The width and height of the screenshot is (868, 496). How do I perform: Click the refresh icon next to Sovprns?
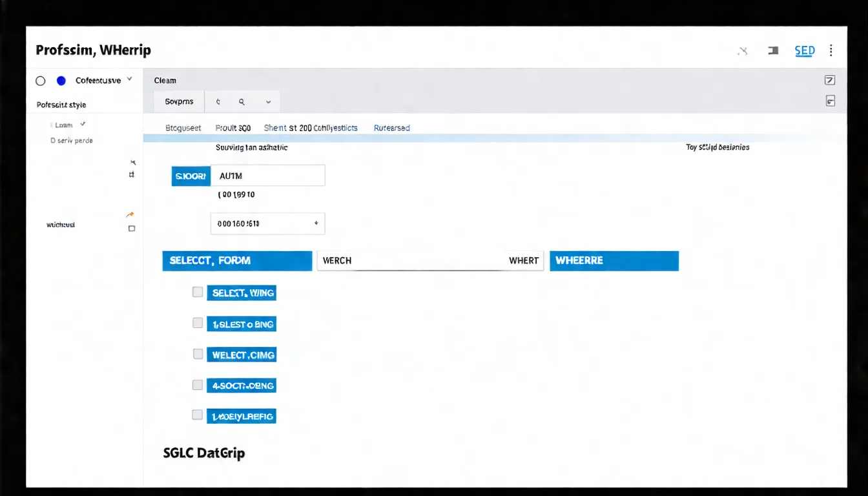[218, 102]
